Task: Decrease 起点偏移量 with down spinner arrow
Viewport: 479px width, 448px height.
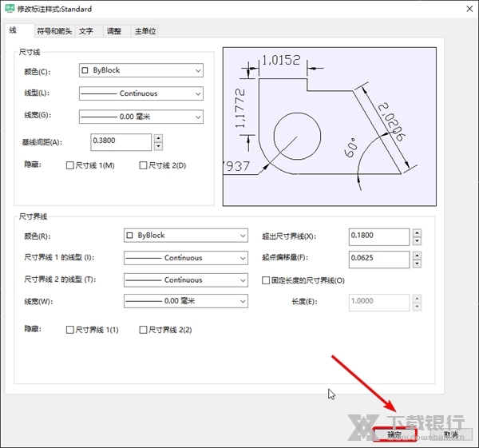Action: [x=417, y=264]
